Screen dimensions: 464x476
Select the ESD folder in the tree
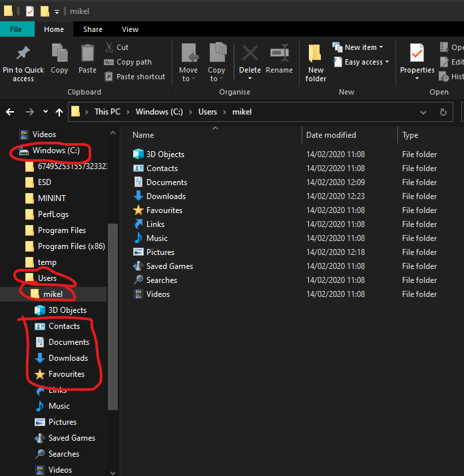38,182
